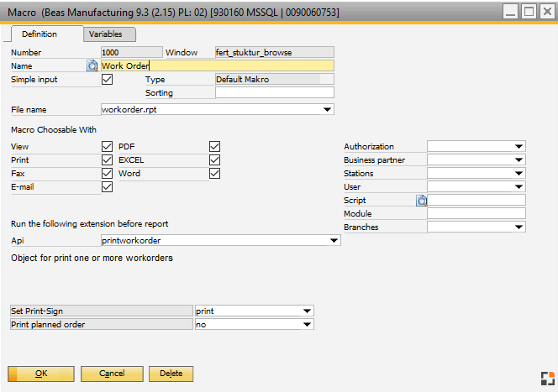This screenshot has height=392, width=558.
Task: Click the bottom-right window layout icon
Action: (545, 377)
